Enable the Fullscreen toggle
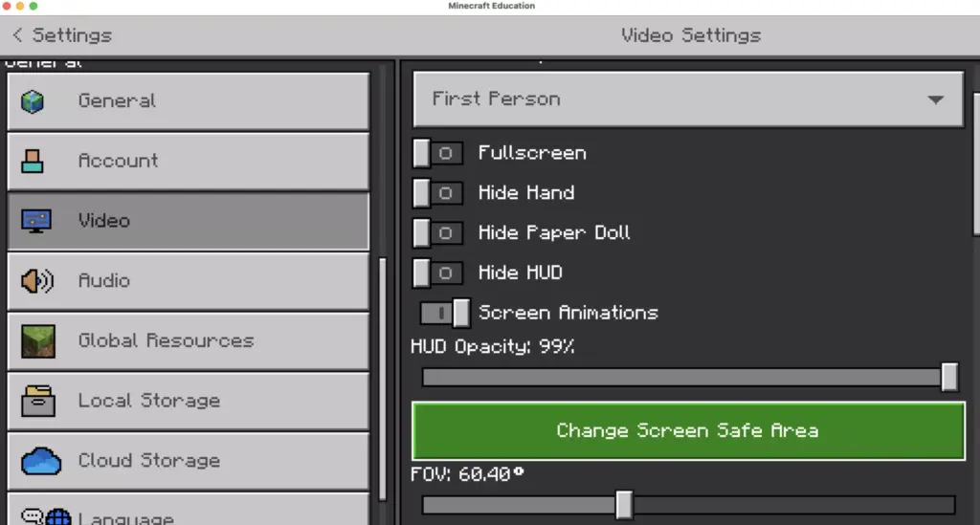The image size is (980, 525). 437,153
